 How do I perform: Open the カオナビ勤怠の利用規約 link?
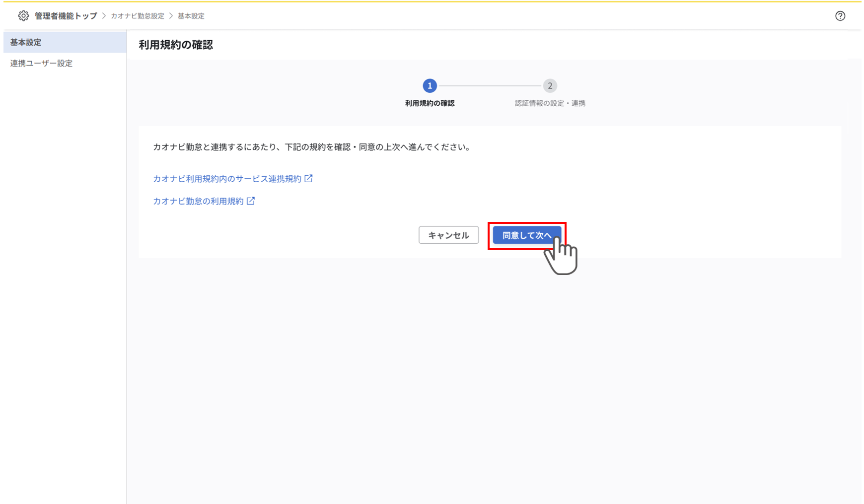point(199,201)
